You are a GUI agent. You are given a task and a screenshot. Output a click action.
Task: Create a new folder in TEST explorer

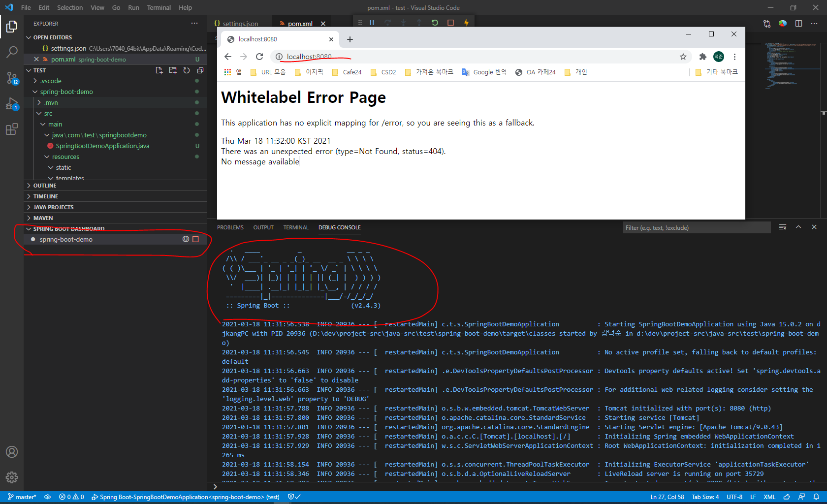click(173, 70)
